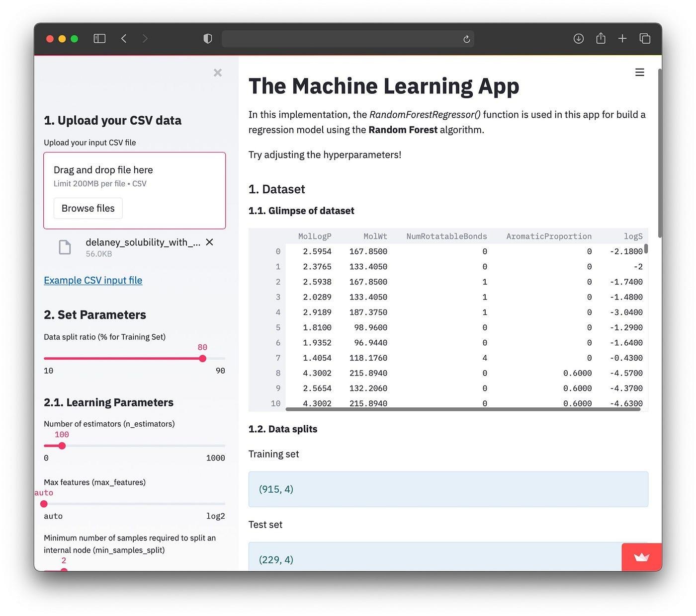
Task: Click the slider value 80 label
Action: pyautogui.click(x=202, y=347)
